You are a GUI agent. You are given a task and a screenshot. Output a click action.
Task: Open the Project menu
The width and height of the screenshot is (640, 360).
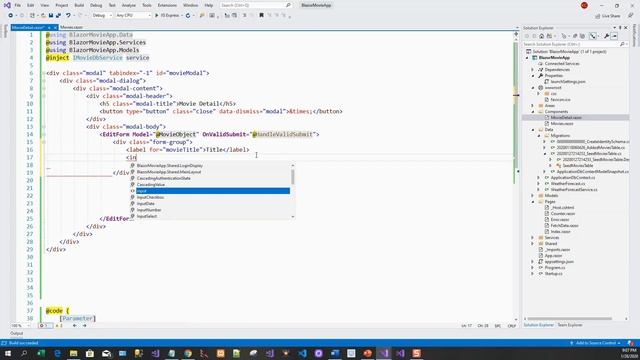62,5
